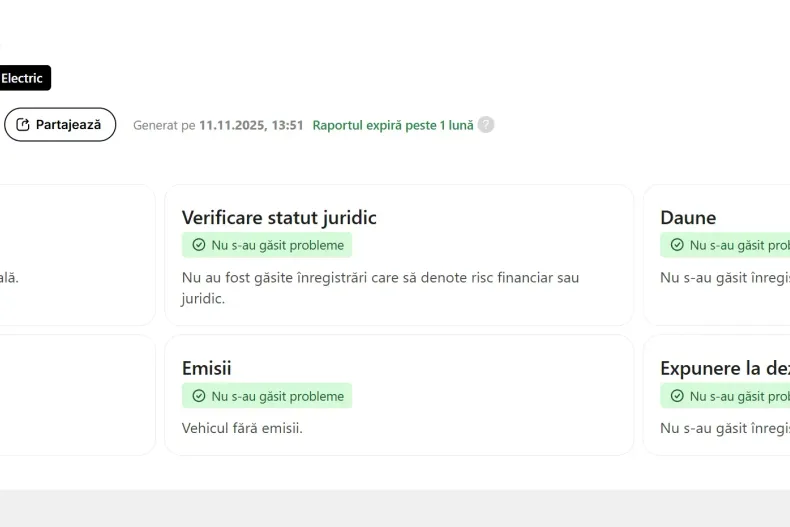Click the status badge text under Verificare statut juridic

pos(277,245)
